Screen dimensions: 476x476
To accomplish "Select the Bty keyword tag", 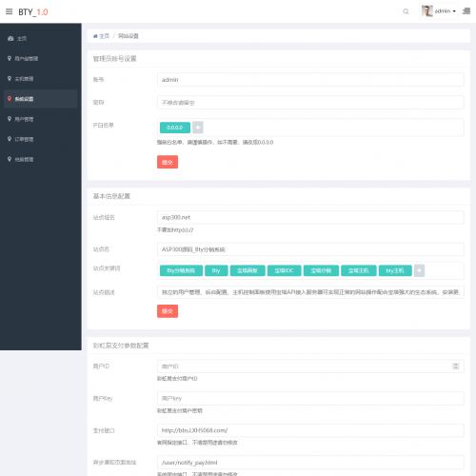I will [216, 270].
